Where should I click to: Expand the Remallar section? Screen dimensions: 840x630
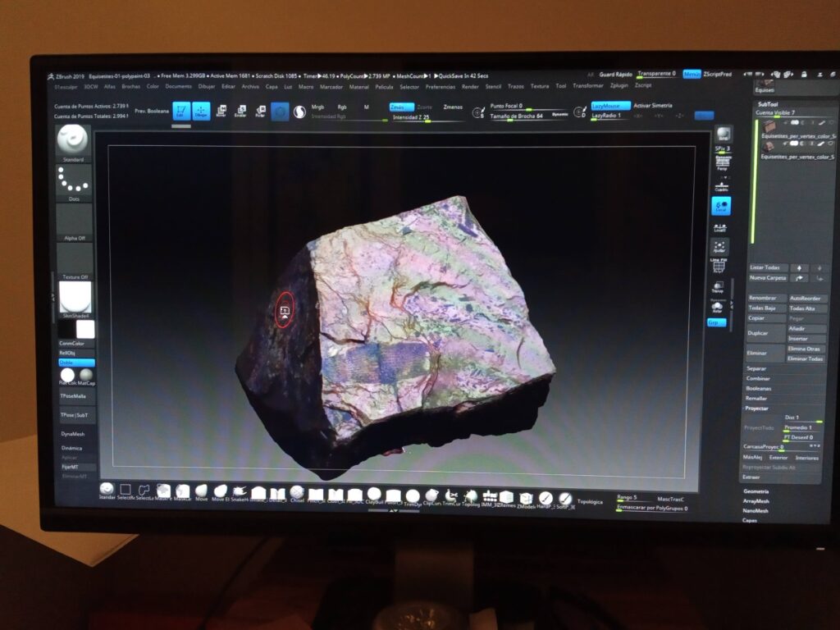(756, 398)
